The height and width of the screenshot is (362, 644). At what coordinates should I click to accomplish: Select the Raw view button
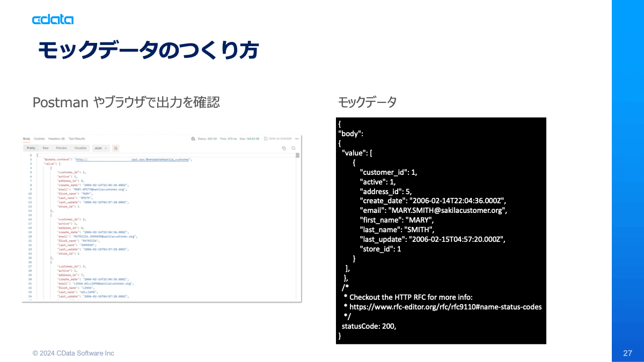click(x=46, y=148)
